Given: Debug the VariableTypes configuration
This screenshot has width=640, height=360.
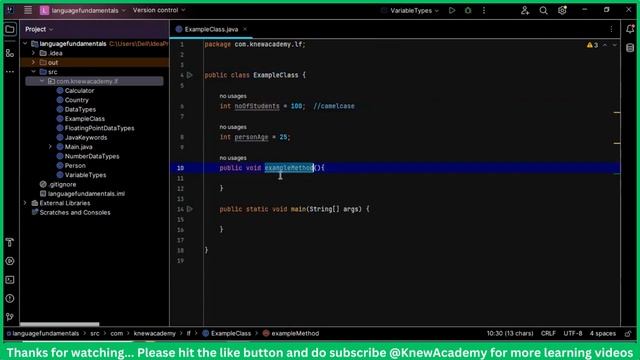Looking at the screenshot, I should pyautogui.click(x=468, y=10).
